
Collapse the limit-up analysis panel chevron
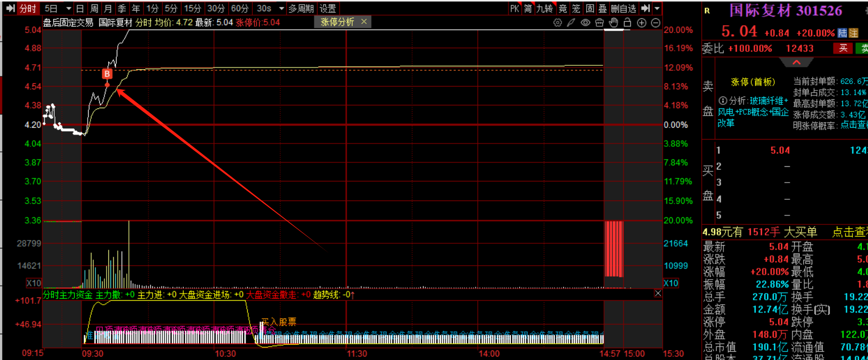[x=796, y=63]
